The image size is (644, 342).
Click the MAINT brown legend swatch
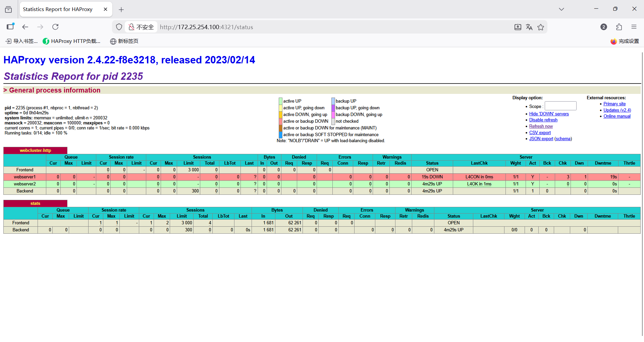280,128
